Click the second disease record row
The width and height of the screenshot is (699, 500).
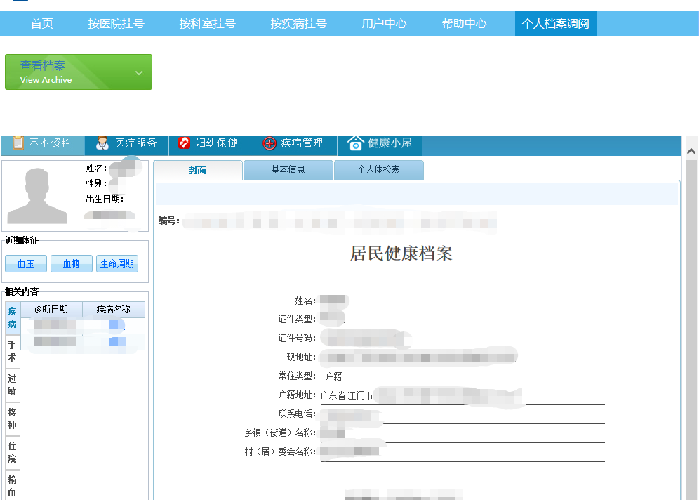[x=82, y=342]
